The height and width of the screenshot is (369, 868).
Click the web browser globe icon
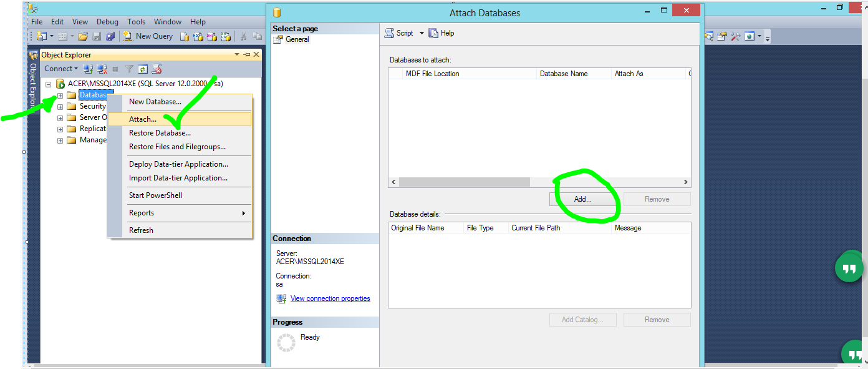[750, 36]
